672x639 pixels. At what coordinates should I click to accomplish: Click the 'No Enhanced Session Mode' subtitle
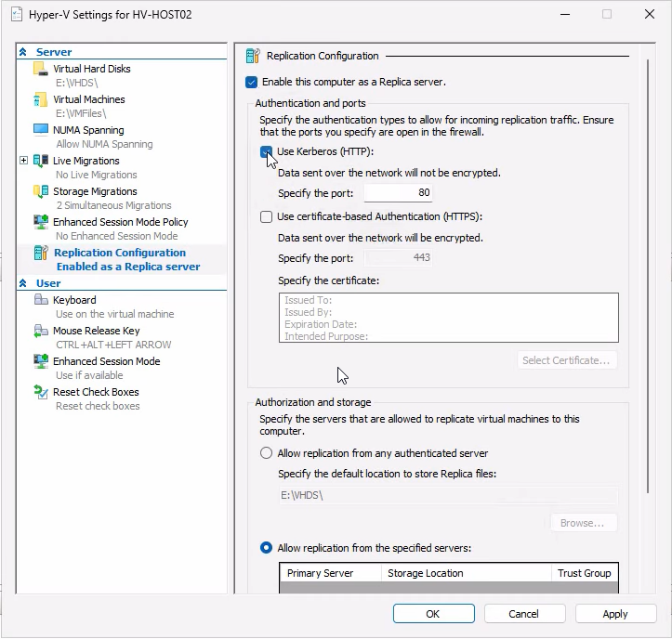tap(116, 237)
